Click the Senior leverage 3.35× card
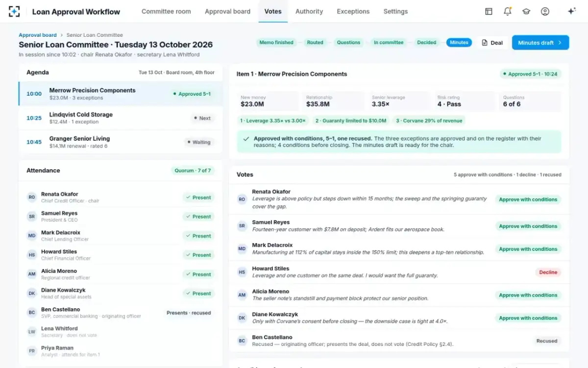588x368 pixels. pos(399,101)
